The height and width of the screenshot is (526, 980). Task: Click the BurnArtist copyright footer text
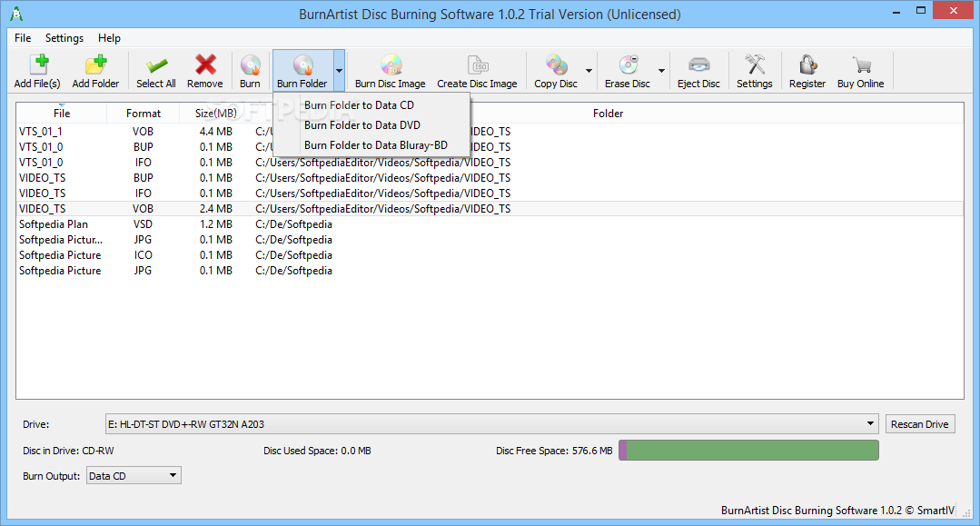(x=837, y=511)
